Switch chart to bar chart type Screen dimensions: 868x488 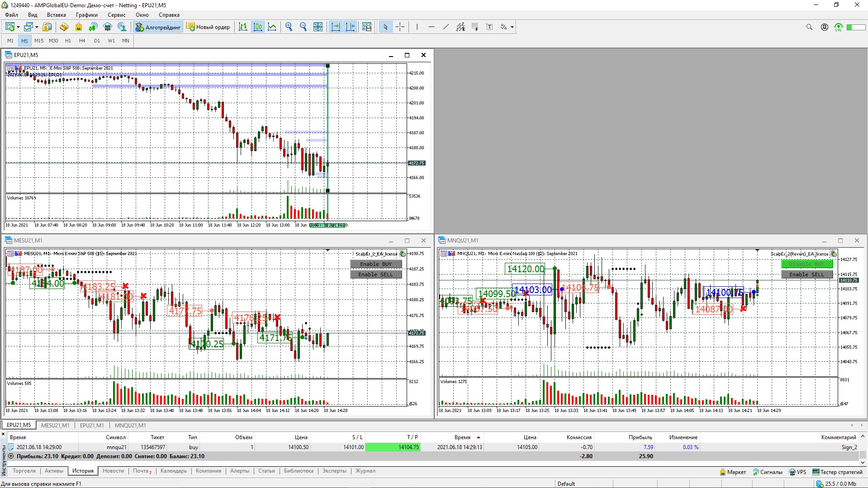[x=243, y=27]
